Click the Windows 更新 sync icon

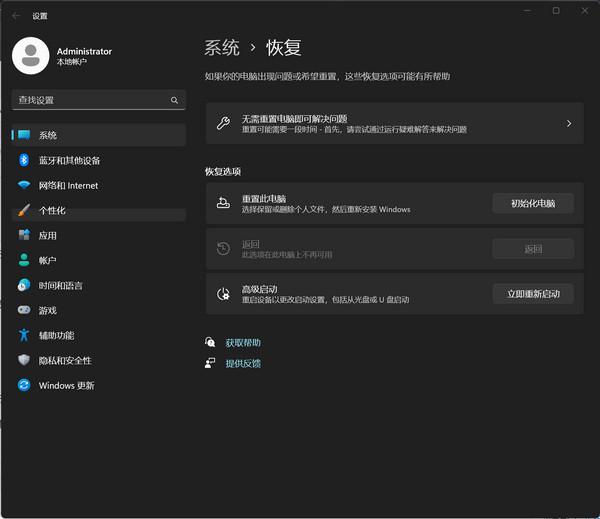click(x=24, y=385)
